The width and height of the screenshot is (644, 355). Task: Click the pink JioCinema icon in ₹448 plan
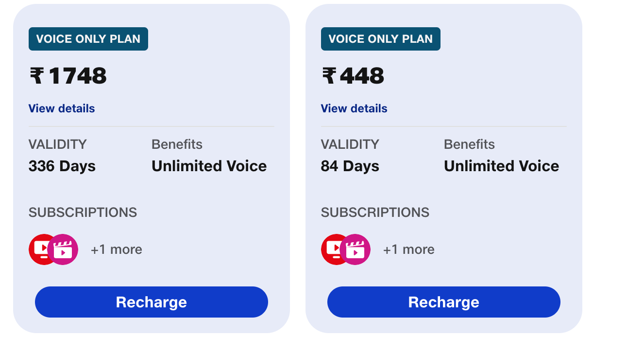coord(356,250)
